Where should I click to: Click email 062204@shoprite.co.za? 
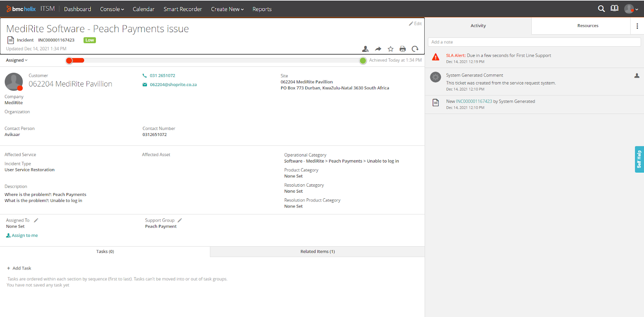click(173, 84)
